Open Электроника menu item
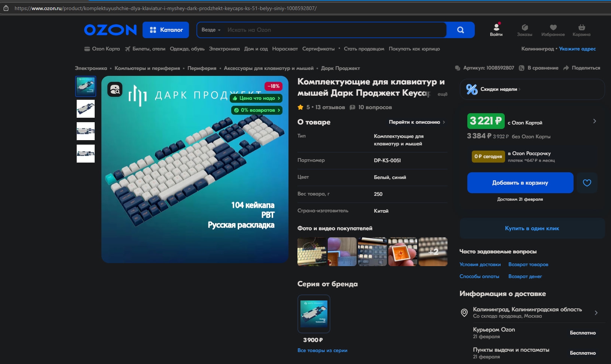Viewport: 611px width, 364px height. (224, 49)
